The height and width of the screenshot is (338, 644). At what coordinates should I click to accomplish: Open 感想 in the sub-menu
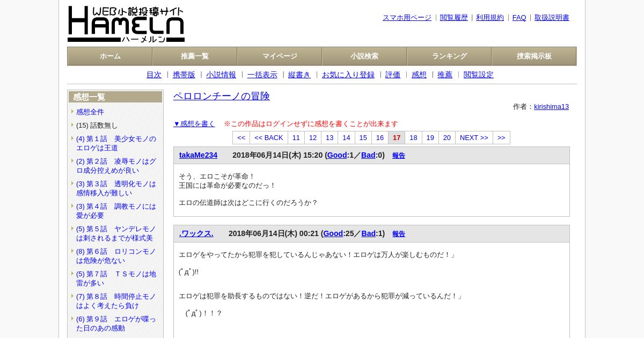(419, 75)
